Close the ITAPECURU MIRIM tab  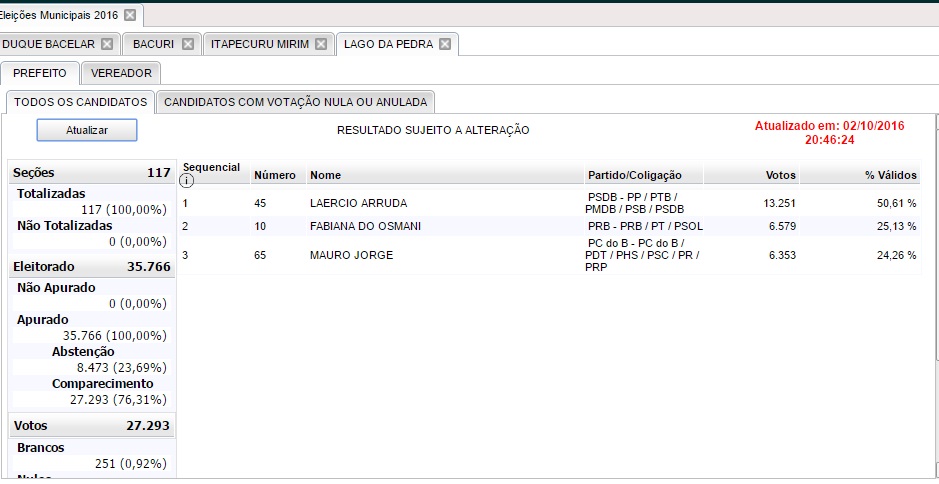click(320, 44)
